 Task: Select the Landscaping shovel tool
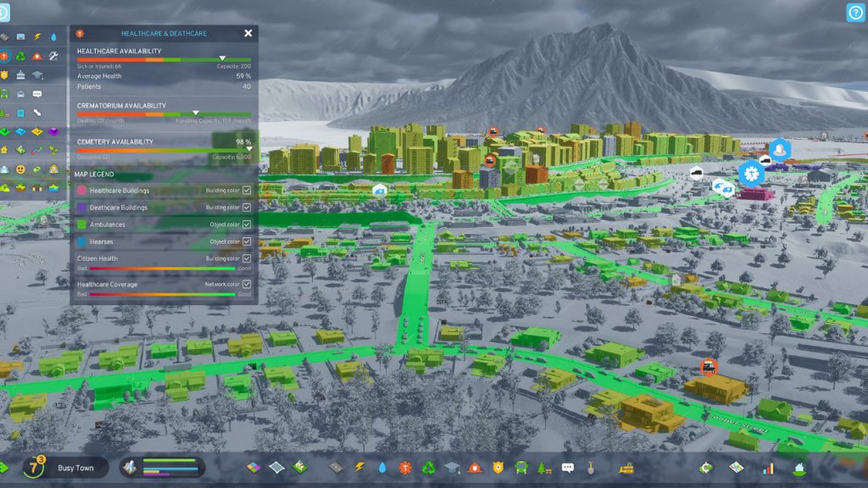tap(591, 468)
